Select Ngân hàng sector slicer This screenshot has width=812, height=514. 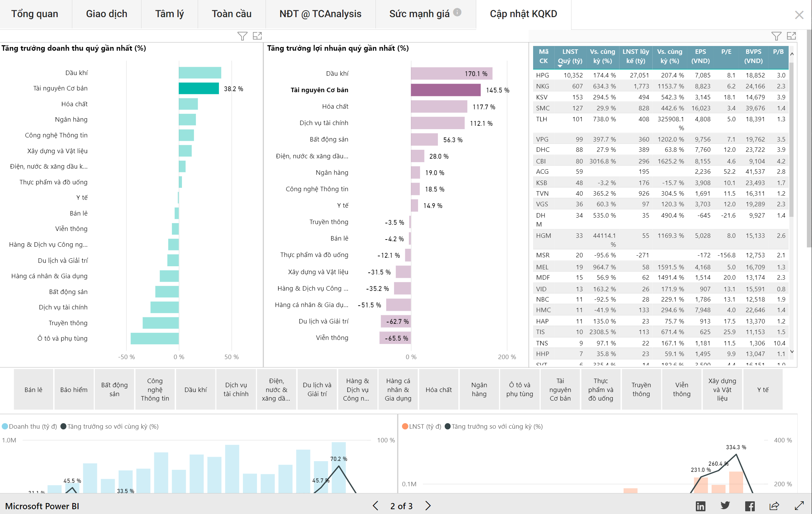[479, 390]
